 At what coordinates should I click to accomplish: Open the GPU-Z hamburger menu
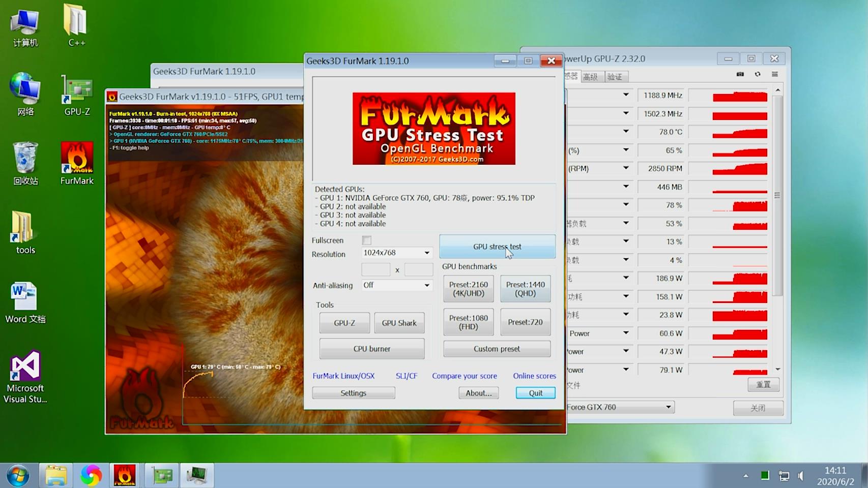coord(775,74)
